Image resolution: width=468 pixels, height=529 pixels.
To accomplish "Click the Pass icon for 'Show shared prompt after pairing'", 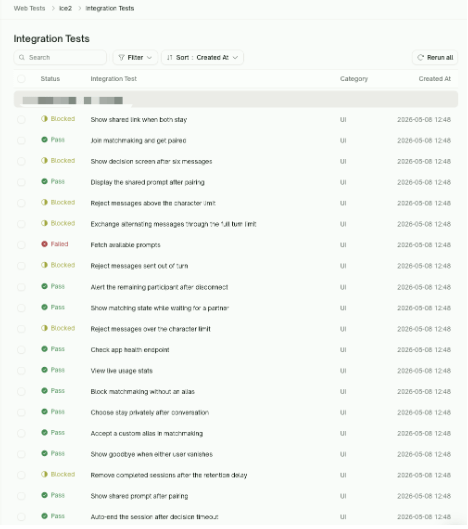I will [44, 496].
